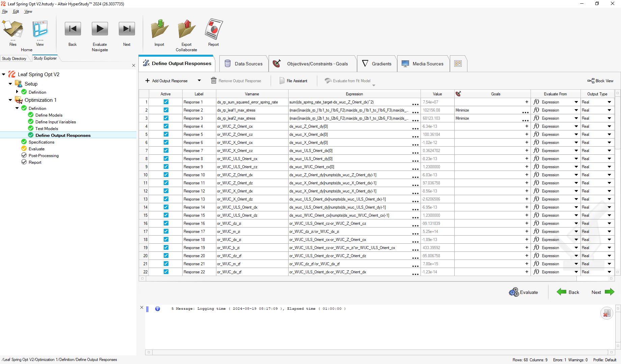Uncheck Active for Response 13
Viewport: 621px width, 364px height.
coord(166,199)
